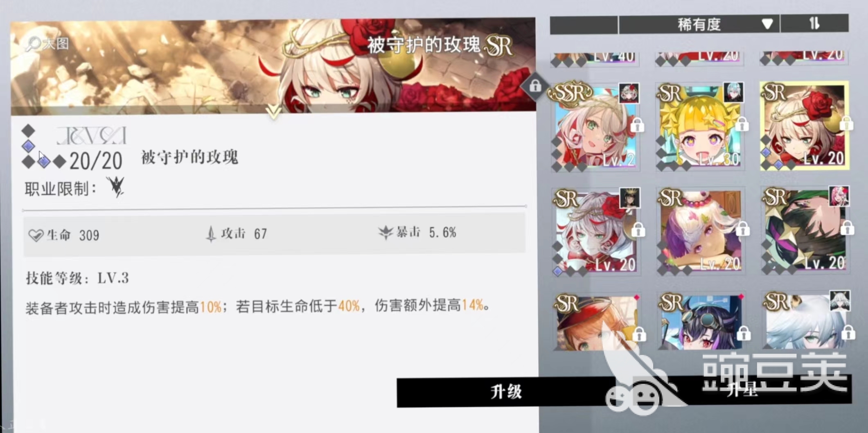Viewport: 868px width, 433px height.
Task: Click the class restriction icon beside 职业限制
Action: (x=116, y=187)
